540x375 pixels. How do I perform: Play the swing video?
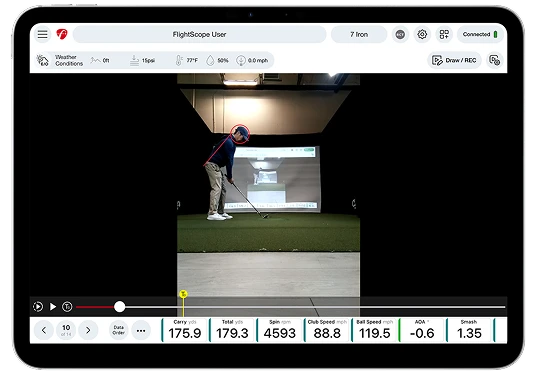(x=53, y=306)
